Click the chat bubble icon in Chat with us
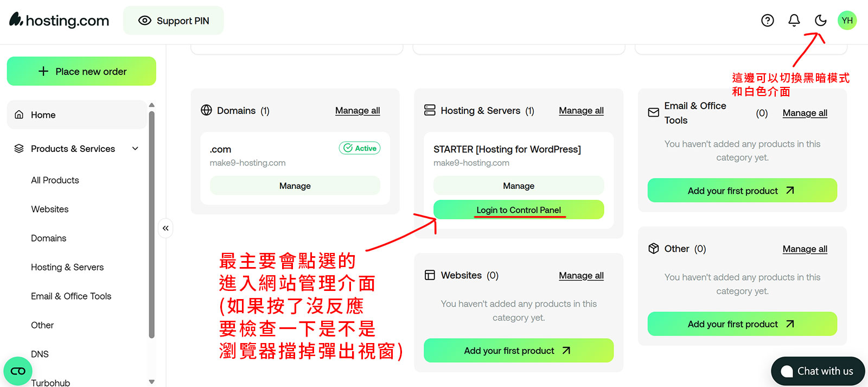Viewport: 868px width, 387px height. 787,371
